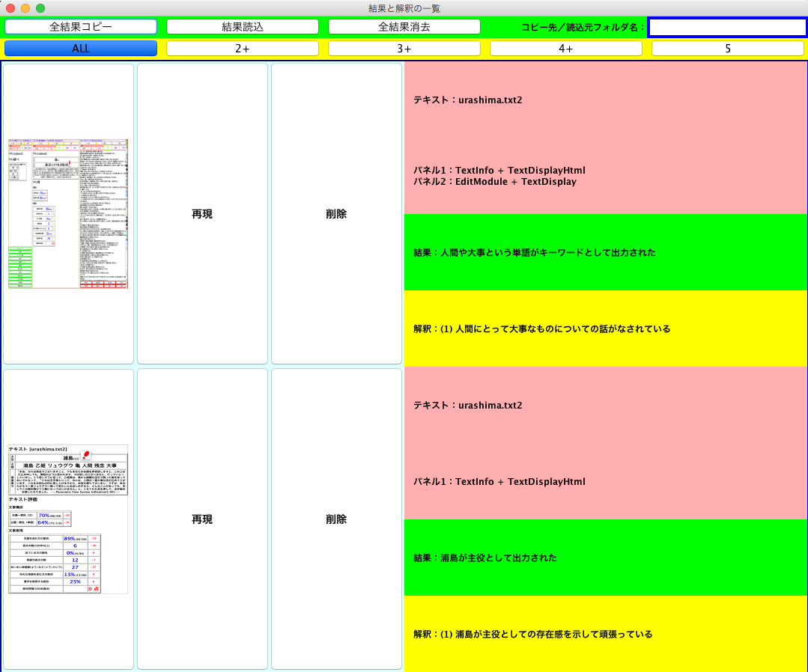Select the 4+ filter tab

[x=565, y=48]
